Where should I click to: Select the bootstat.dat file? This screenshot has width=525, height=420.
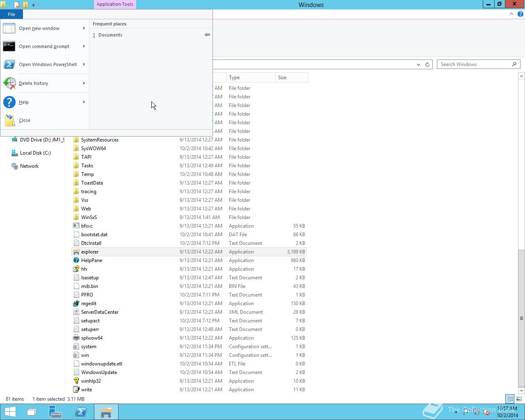pyautogui.click(x=94, y=235)
